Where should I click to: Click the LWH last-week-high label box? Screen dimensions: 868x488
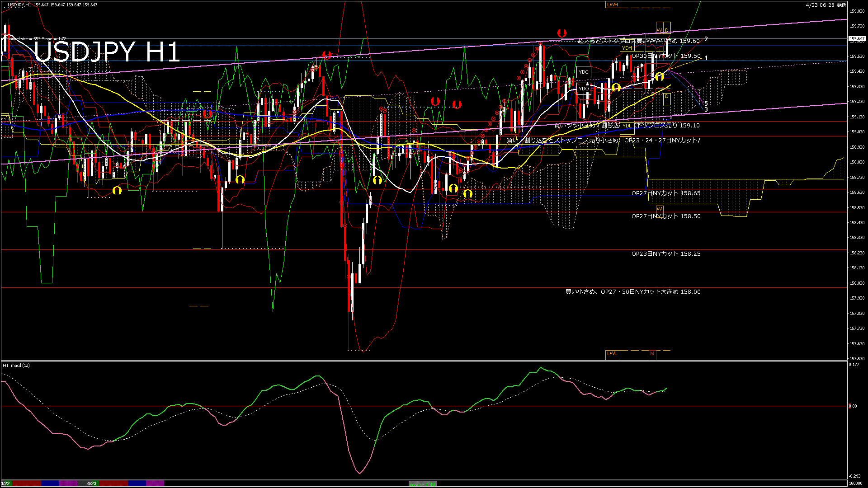[612, 5]
